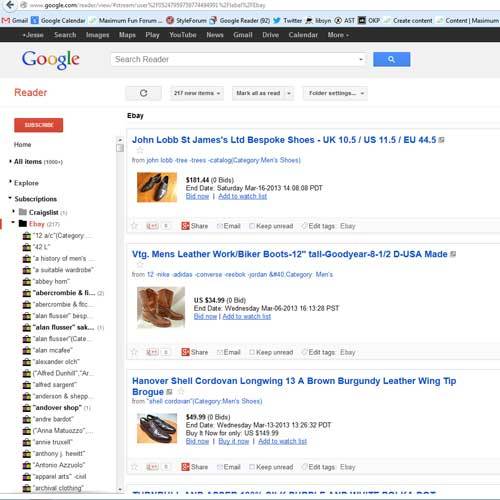
Task: Click the Home link in sidebar
Action: click(x=22, y=144)
